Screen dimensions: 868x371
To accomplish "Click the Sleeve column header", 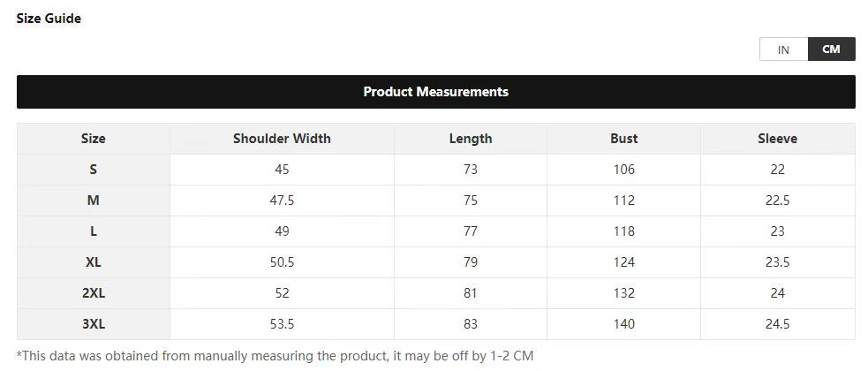I will pyautogui.click(x=777, y=139).
